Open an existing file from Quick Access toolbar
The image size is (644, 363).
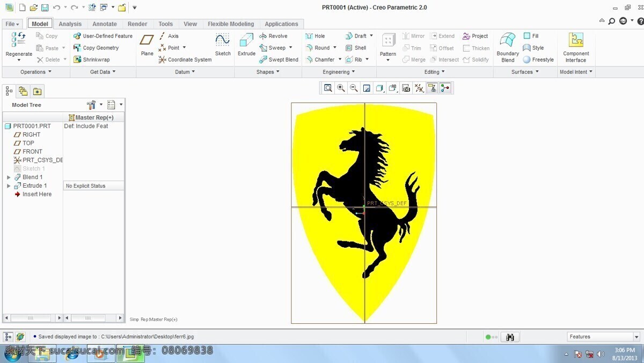click(34, 8)
